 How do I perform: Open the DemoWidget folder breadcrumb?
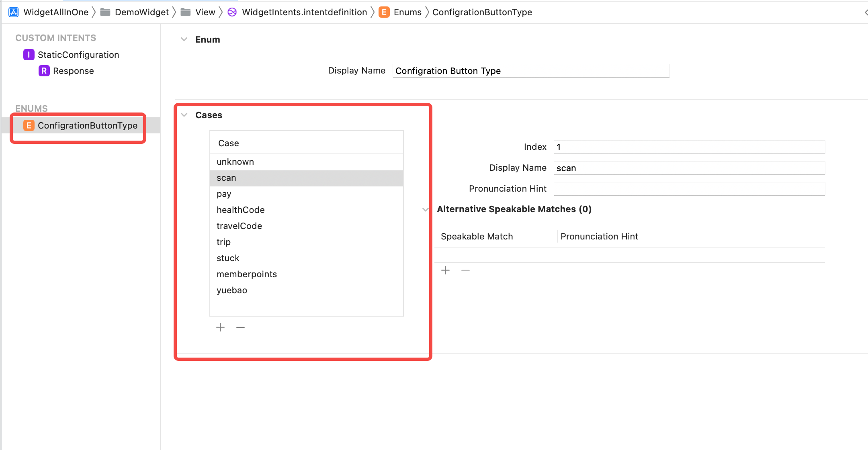click(x=141, y=12)
